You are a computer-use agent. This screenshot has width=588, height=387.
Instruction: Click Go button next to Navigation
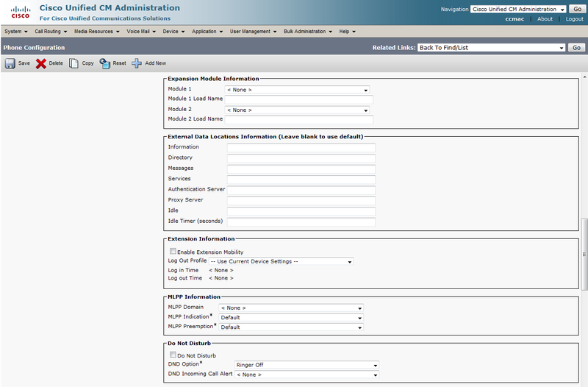577,9
